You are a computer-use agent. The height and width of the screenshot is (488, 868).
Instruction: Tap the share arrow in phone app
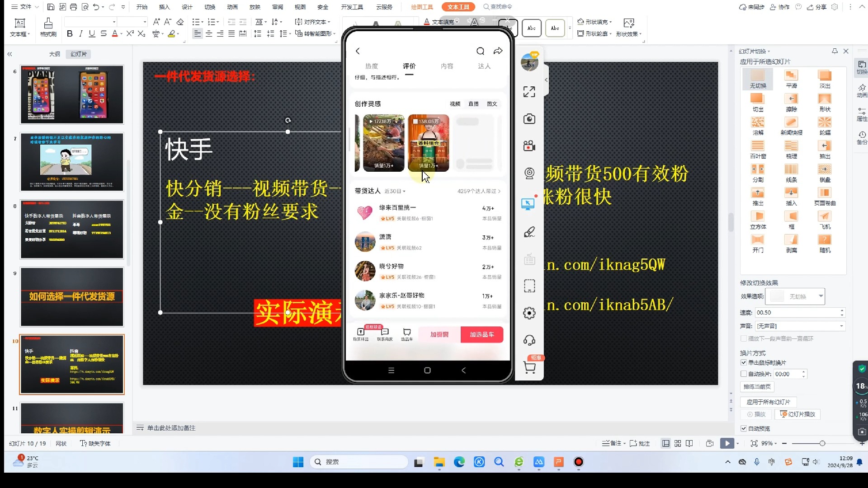(498, 51)
